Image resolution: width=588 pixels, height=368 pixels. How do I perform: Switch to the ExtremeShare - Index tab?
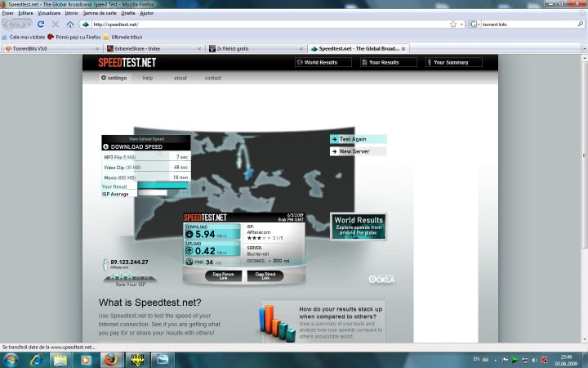pyautogui.click(x=151, y=48)
